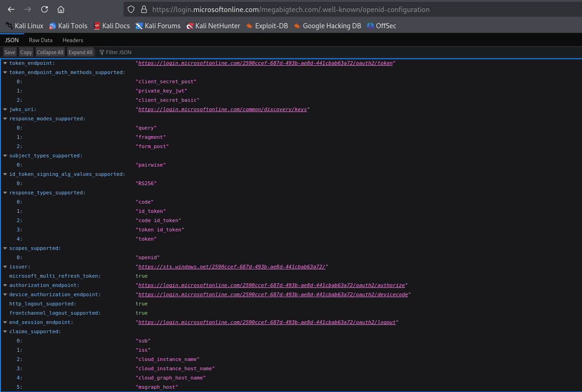
Task: Select the "private_key_jwt" value
Action: [162, 91]
